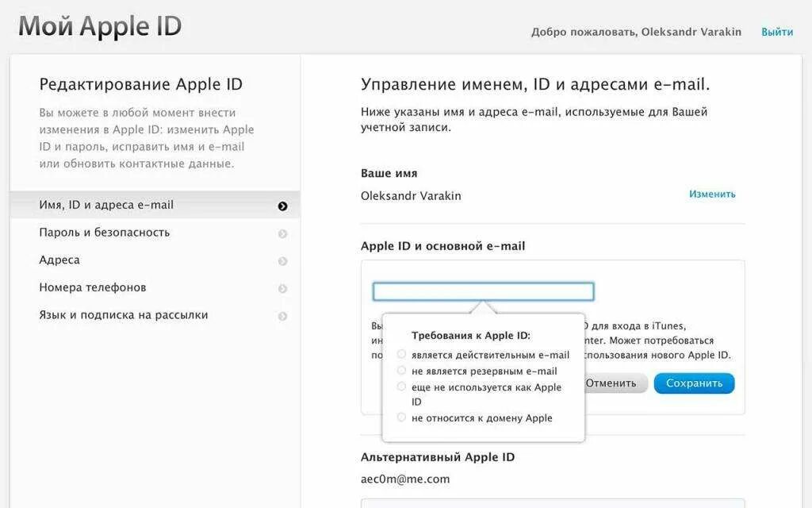Open the Имя, ID и адреса e-mail section

point(155,205)
